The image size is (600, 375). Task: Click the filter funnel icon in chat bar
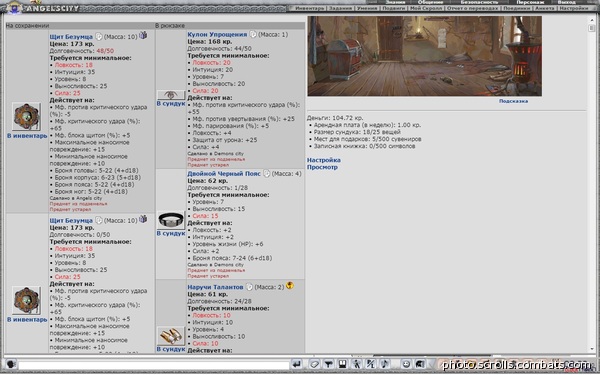(x=328, y=364)
